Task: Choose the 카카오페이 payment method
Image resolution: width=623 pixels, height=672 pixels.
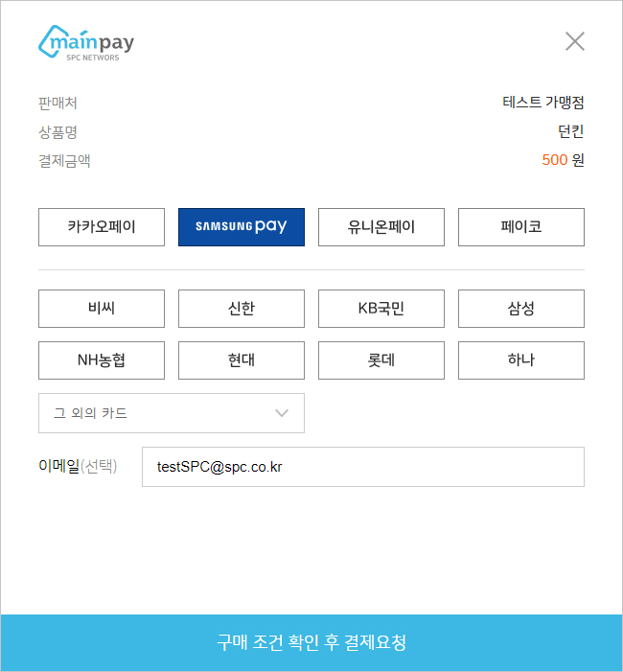Action: [102, 227]
